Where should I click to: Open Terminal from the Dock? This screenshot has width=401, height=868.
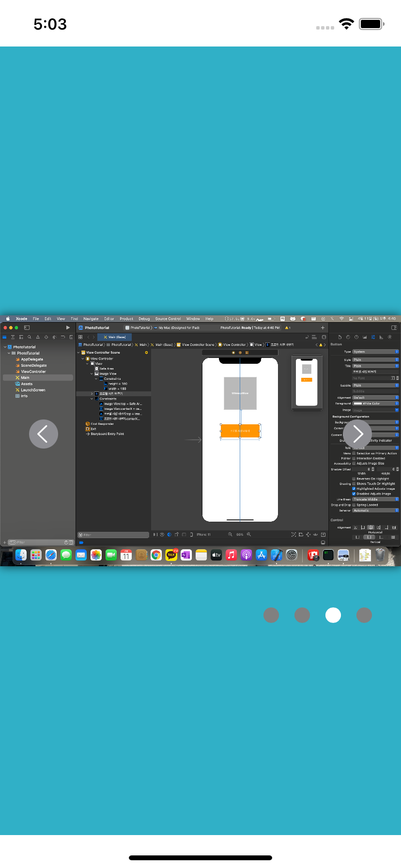(x=328, y=555)
